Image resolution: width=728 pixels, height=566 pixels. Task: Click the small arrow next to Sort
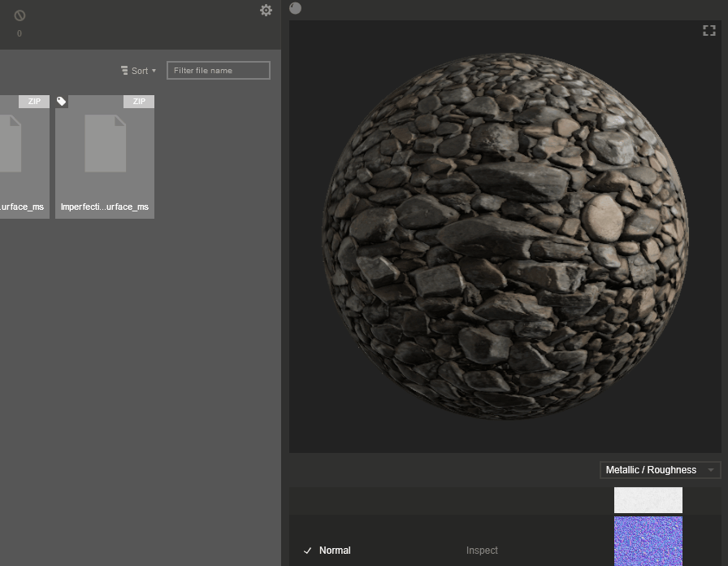[154, 71]
